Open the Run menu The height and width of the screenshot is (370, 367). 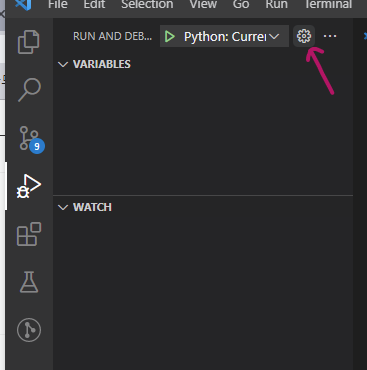pos(276,5)
